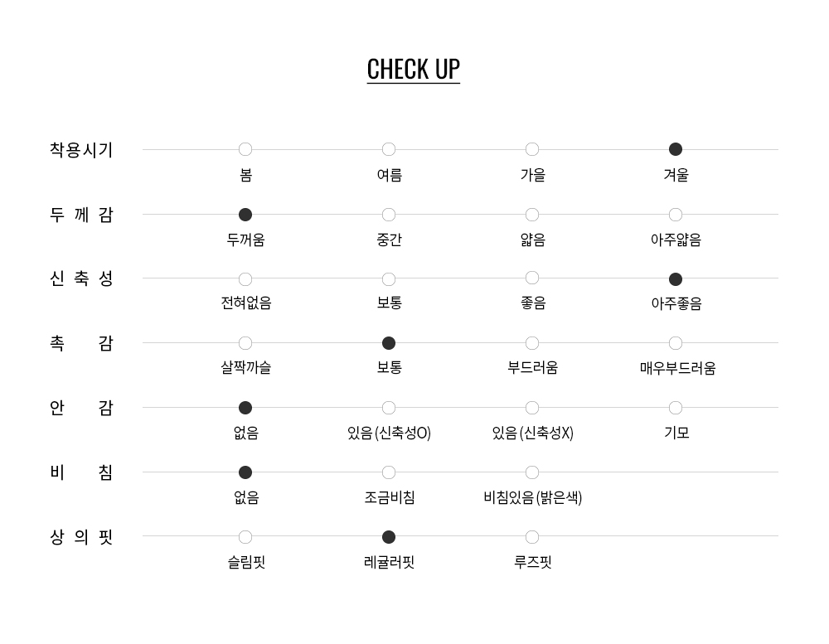
Task: Choose the 아주좋음 elasticity dot
Action: tap(676, 279)
